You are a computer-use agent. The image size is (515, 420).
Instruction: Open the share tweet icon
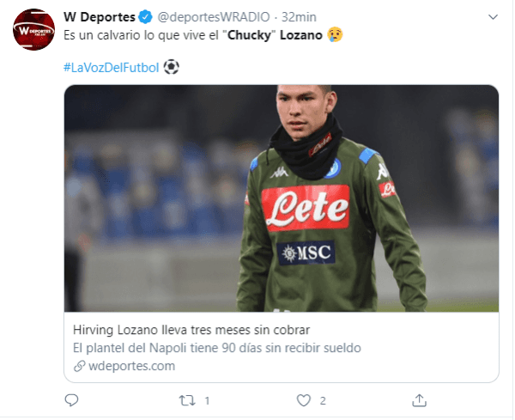pyautogui.click(x=420, y=400)
